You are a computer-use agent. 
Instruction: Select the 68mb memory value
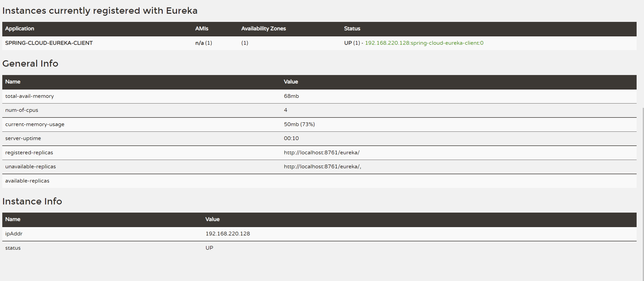291,96
